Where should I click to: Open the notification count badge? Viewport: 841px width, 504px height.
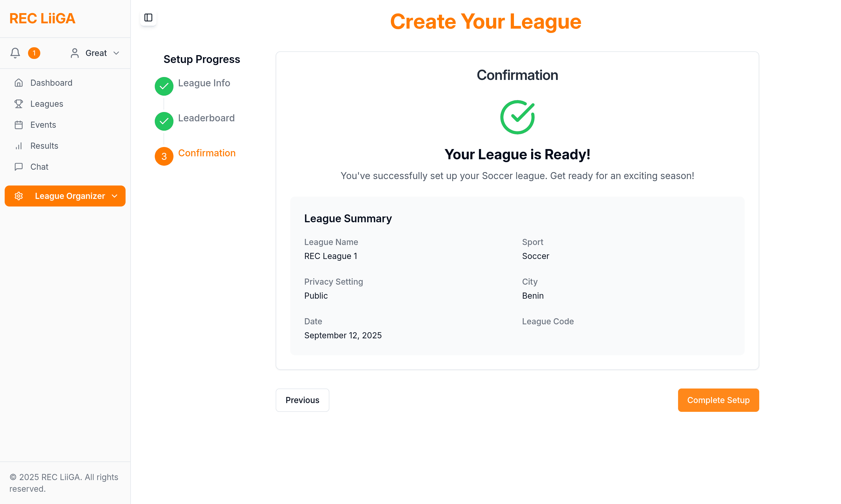(x=34, y=53)
